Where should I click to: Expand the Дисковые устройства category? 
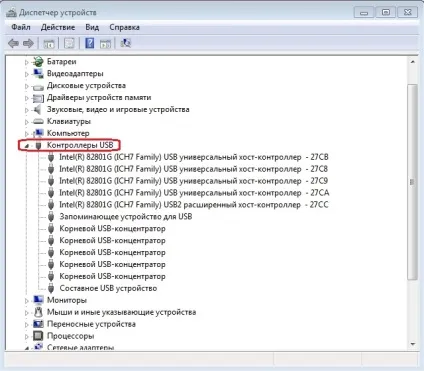[27, 86]
